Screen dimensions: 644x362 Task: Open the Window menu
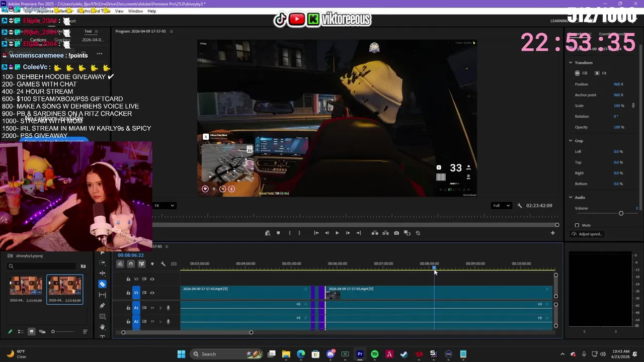tap(135, 11)
